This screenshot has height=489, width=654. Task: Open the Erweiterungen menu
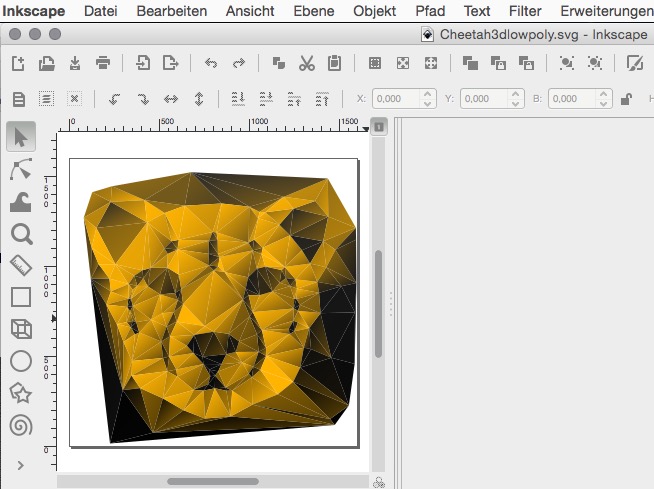606,11
